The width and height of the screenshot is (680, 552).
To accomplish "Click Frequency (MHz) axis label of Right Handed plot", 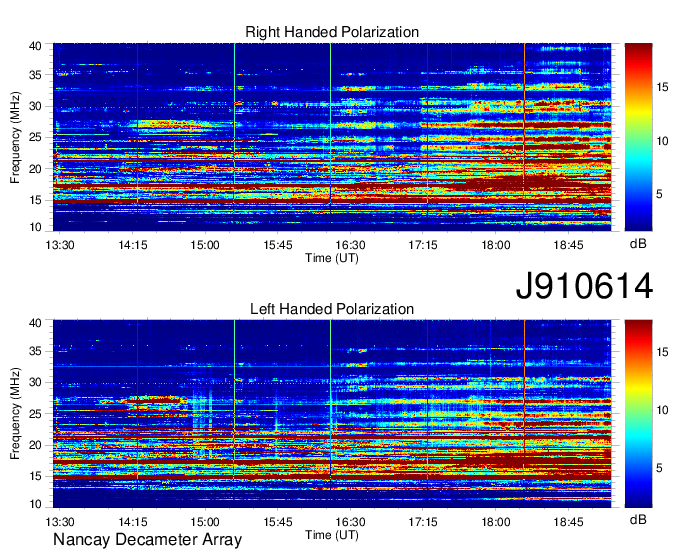I will [15, 137].
